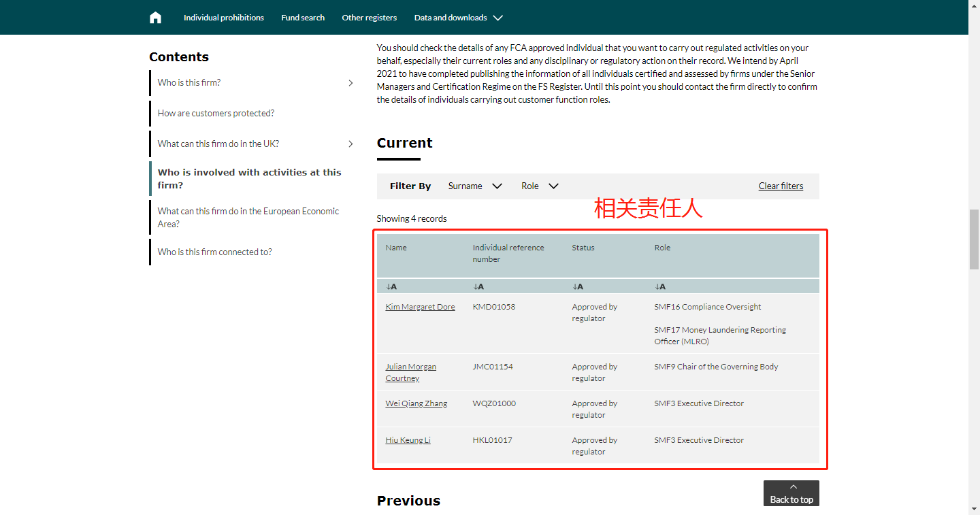Image resolution: width=980 pixels, height=515 pixels.
Task: Open Kim Margaret Dore's record
Action: pyautogui.click(x=420, y=307)
